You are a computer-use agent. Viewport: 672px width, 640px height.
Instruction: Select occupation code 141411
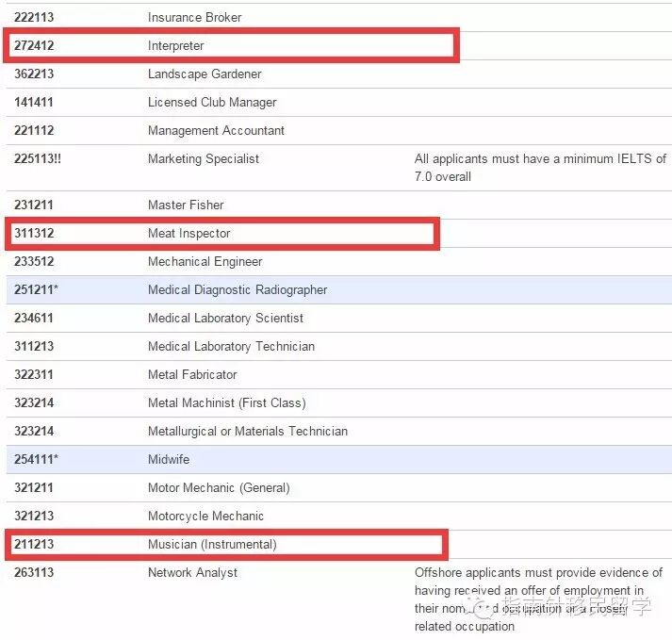(33, 102)
